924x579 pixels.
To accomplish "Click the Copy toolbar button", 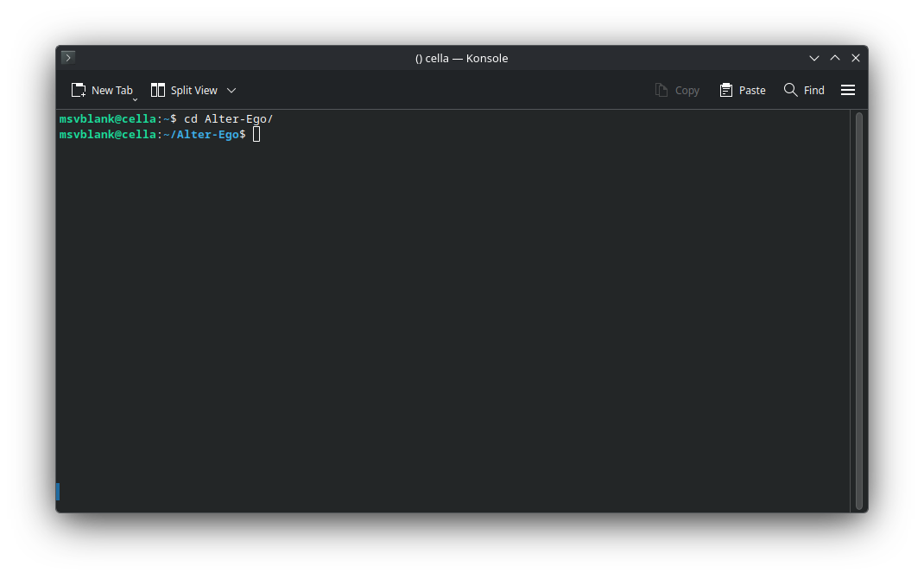I will 677,90.
